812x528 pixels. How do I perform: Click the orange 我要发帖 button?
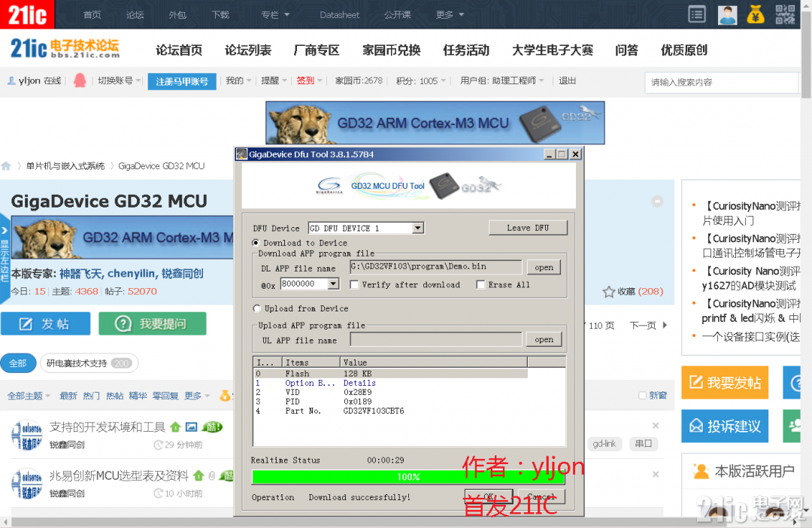click(x=725, y=382)
